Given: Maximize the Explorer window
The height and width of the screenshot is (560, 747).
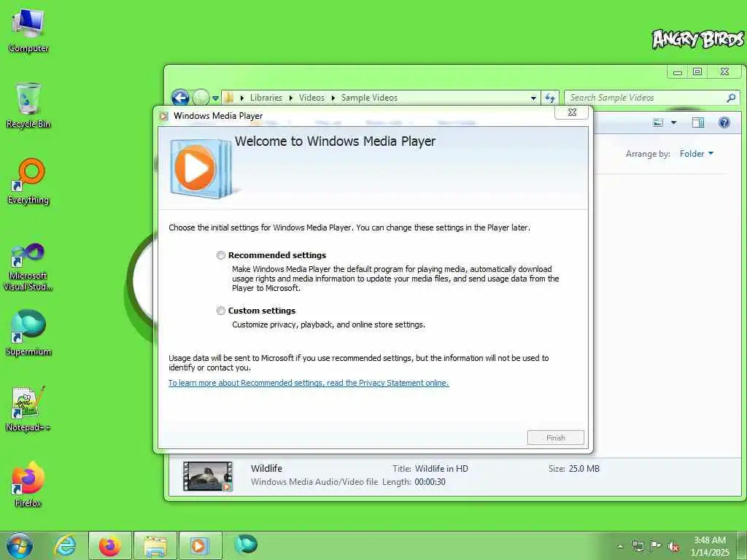Looking at the screenshot, I should 697,71.
